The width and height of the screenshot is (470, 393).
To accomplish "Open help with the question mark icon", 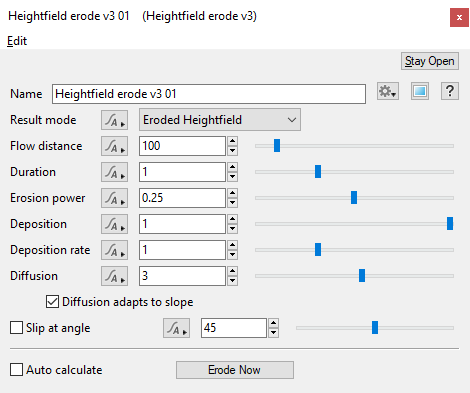I will click(450, 91).
